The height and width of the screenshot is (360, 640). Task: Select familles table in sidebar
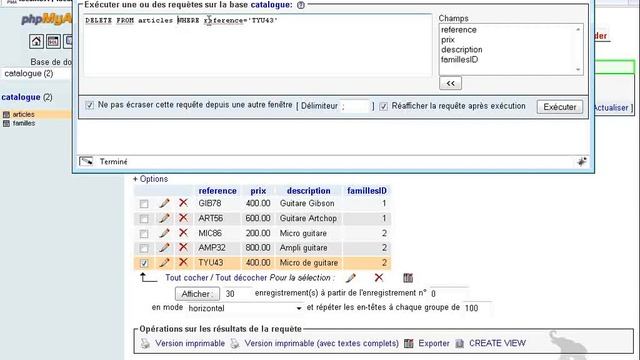click(24, 123)
